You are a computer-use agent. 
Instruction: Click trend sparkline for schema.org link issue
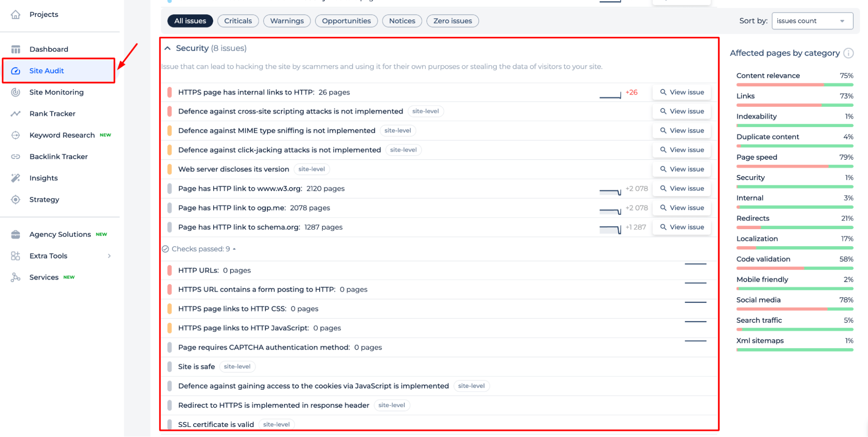pyautogui.click(x=611, y=229)
